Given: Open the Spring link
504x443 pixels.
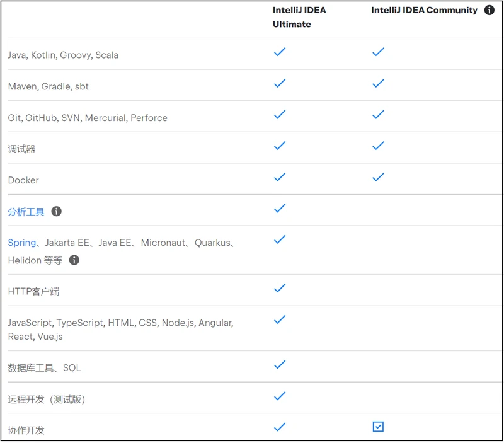Looking at the screenshot, I should pos(21,243).
